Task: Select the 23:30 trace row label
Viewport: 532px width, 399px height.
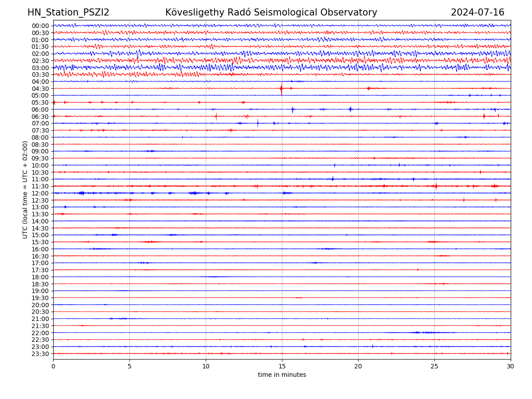Action: click(x=40, y=354)
